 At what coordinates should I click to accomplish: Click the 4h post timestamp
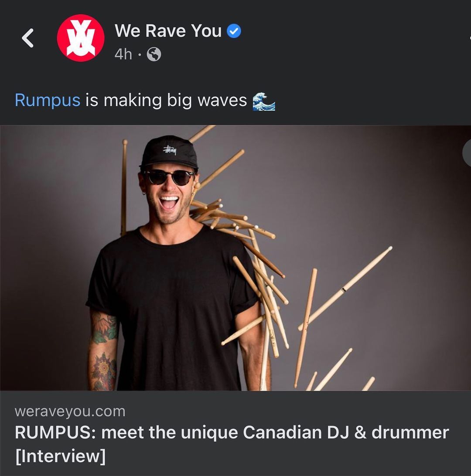[123, 54]
